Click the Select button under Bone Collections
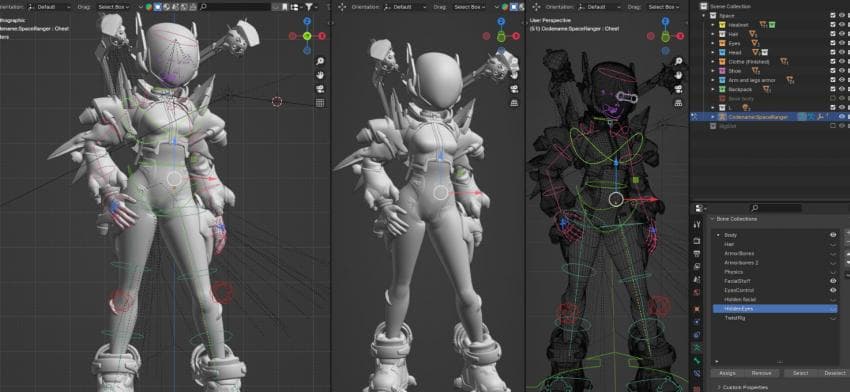 [800, 373]
